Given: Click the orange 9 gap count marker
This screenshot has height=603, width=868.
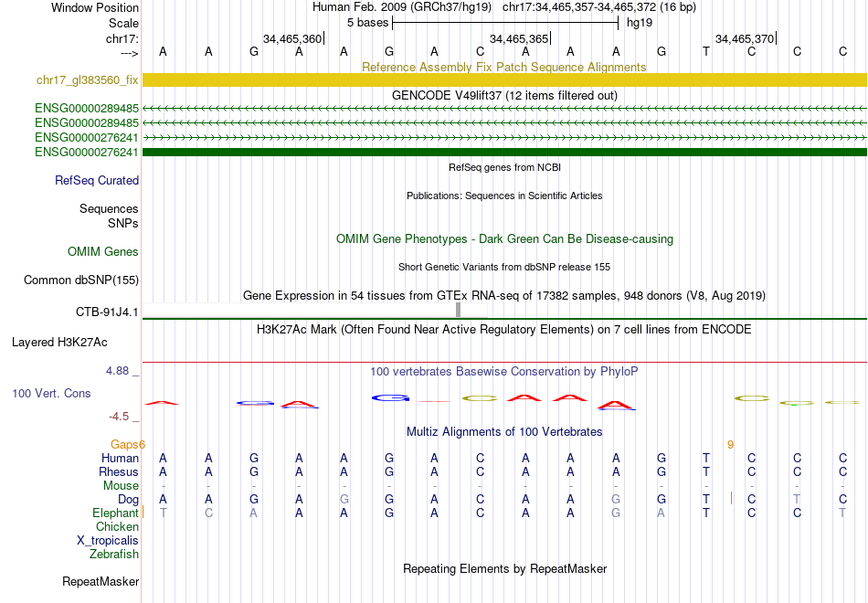Looking at the screenshot, I should [730, 445].
